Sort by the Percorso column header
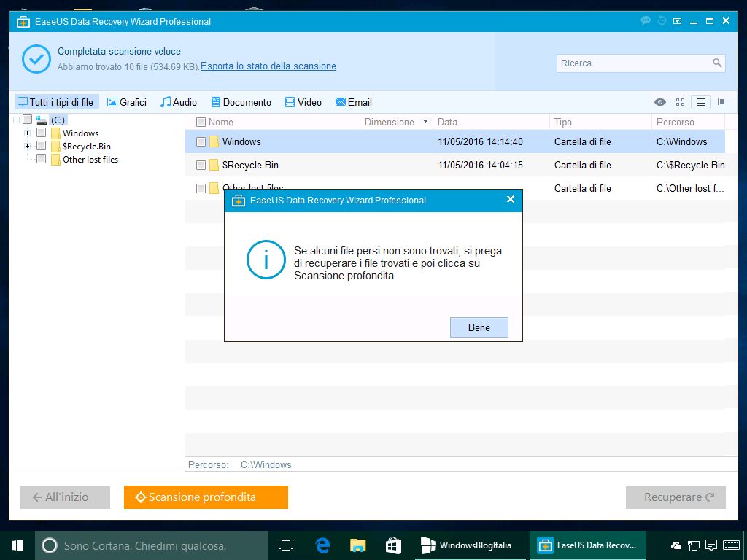 pyautogui.click(x=675, y=122)
